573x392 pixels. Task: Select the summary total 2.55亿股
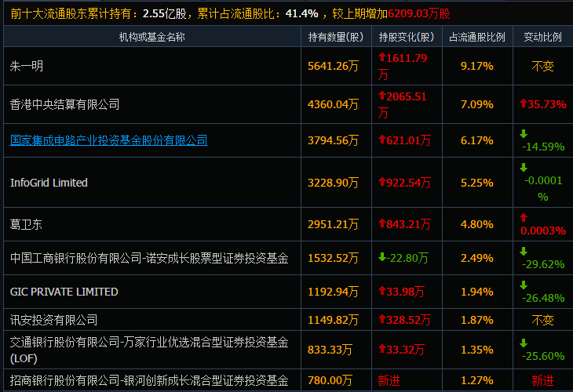[165, 13]
